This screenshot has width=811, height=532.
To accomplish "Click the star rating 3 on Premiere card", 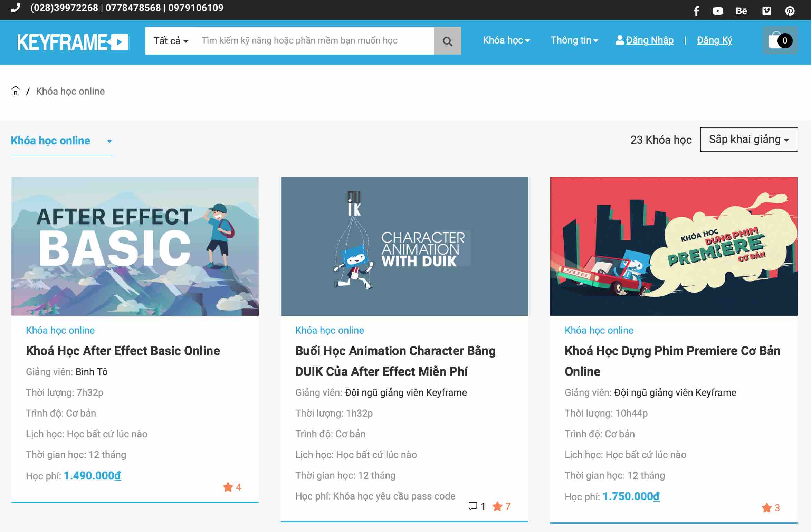I will [x=771, y=508].
